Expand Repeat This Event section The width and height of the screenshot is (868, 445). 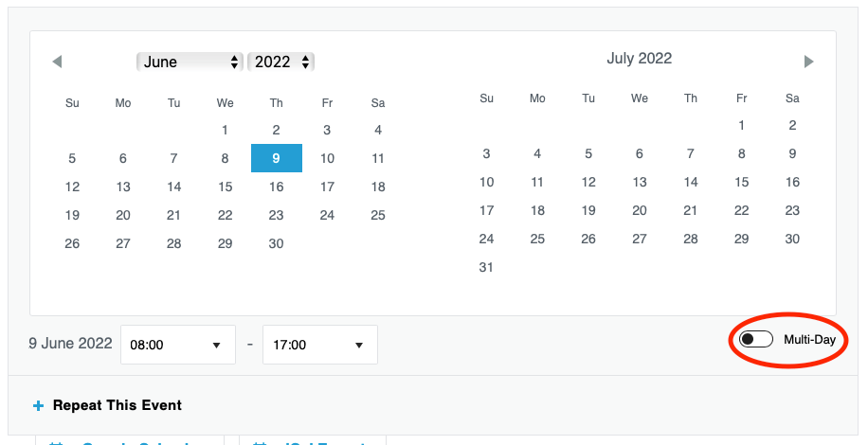coord(117,405)
